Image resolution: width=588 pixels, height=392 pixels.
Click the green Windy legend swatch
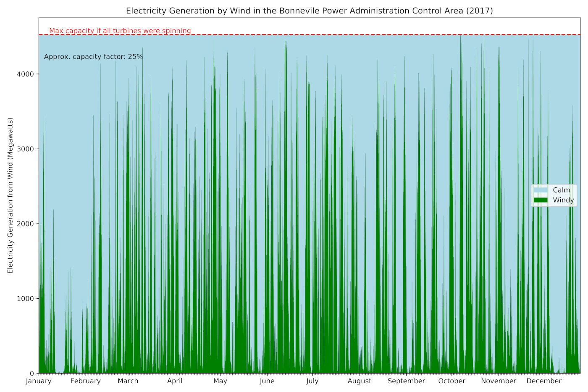[x=541, y=200]
